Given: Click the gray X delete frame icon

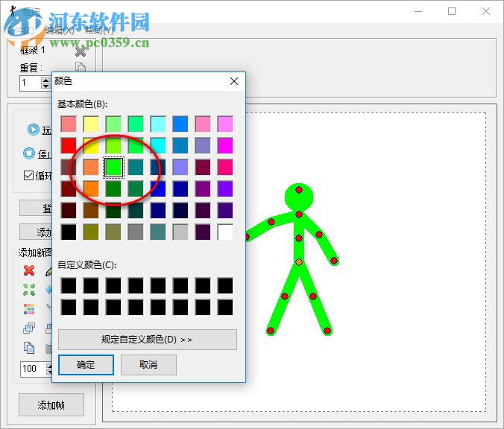Looking at the screenshot, I should 81,51.
